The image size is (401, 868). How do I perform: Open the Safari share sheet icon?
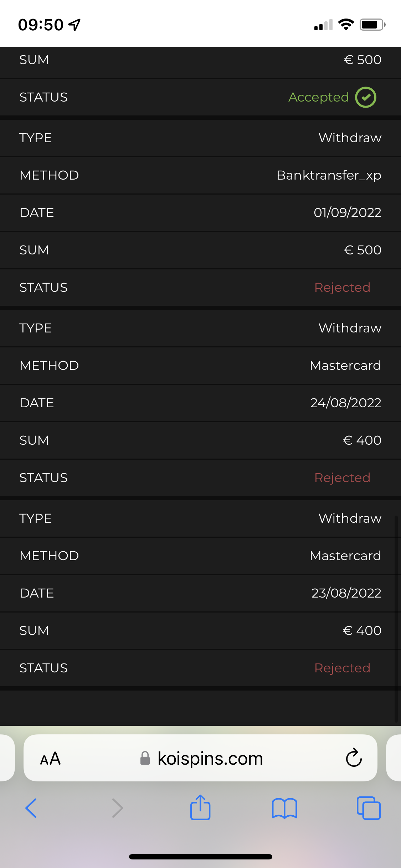pos(200,807)
